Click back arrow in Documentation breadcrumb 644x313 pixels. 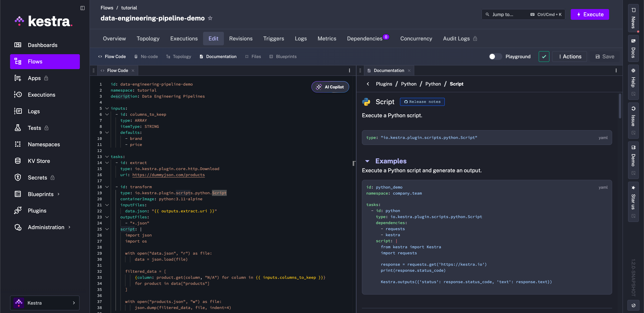(x=368, y=84)
